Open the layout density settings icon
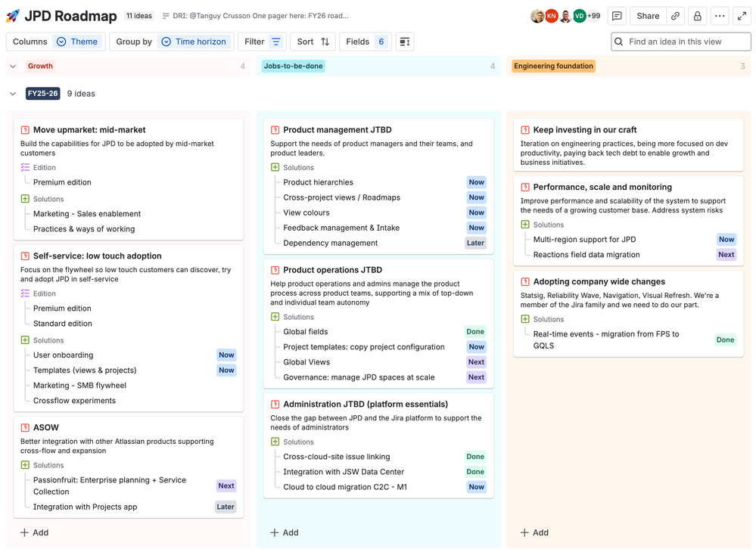Image resolution: width=756 pixels, height=552 pixels. click(x=405, y=42)
